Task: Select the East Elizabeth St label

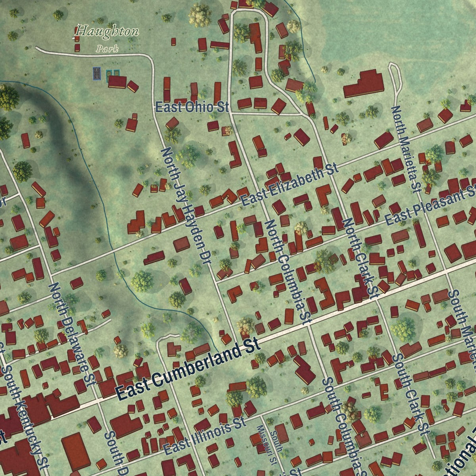Action: 290,185
